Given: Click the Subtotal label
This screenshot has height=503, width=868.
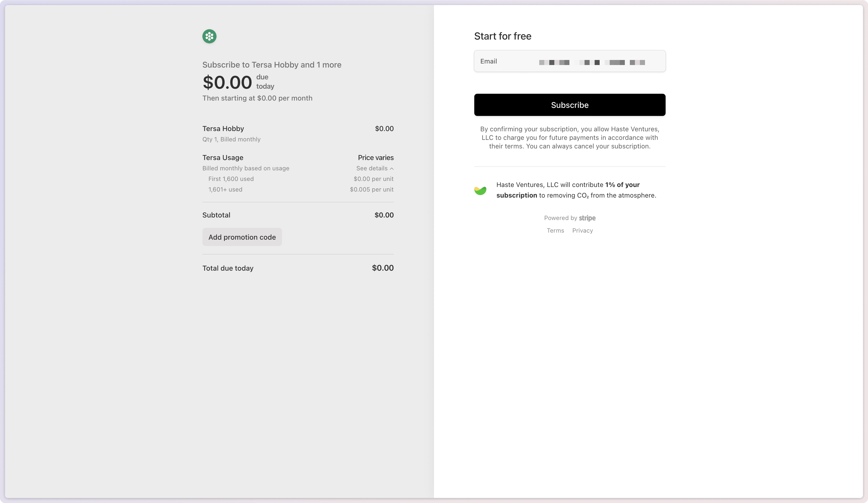Looking at the screenshot, I should coord(216,215).
